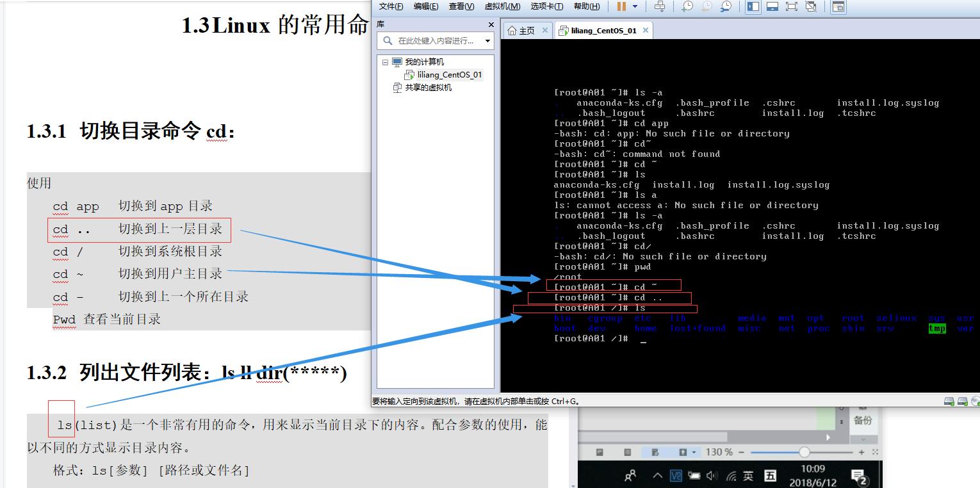Click the battery tray icon
This screenshot has width=980, height=488.
[694, 476]
